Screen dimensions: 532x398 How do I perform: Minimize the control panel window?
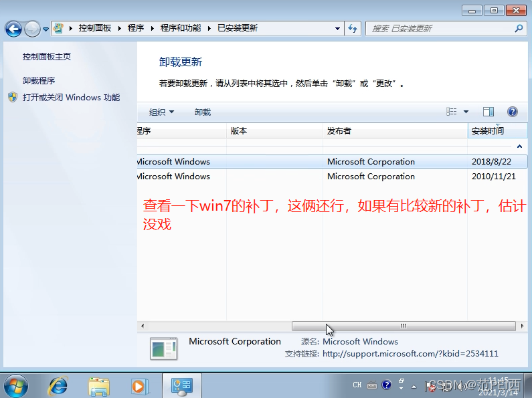click(x=472, y=11)
